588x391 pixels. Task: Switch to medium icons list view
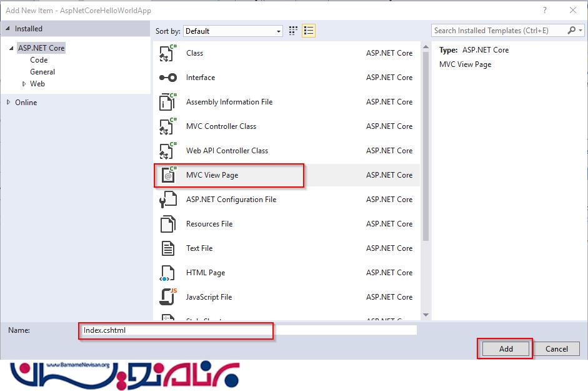(x=308, y=31)
